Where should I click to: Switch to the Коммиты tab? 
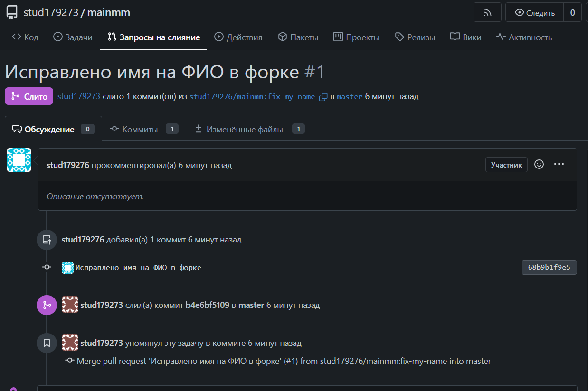pyautogui.click(x=140, y=129)
